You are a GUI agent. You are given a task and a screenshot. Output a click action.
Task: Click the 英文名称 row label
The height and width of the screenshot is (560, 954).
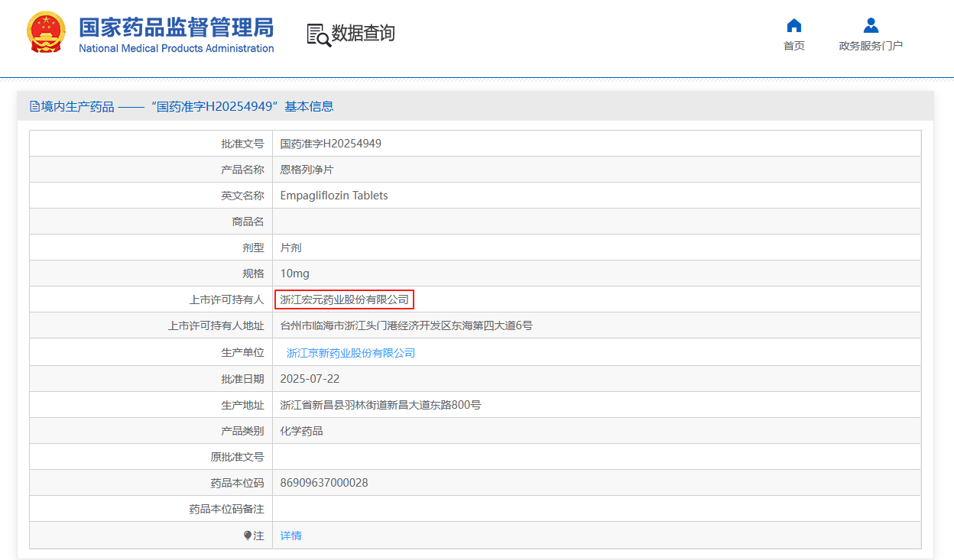[242, 196]
